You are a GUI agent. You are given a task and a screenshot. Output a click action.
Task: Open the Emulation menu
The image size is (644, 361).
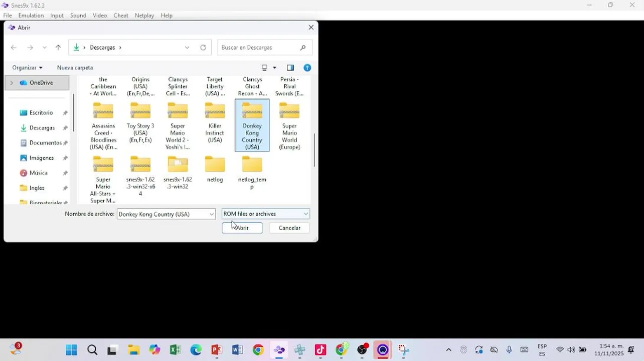click(x=31, y=16)
